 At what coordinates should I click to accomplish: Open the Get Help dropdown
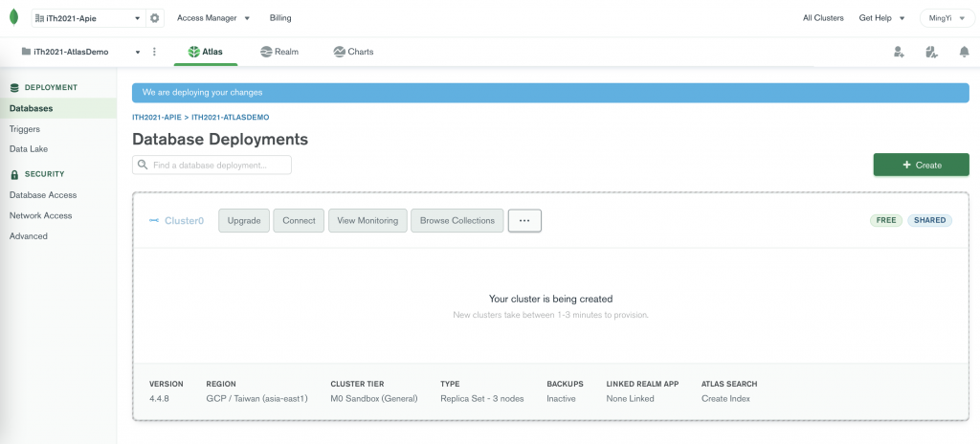[881, 18]
